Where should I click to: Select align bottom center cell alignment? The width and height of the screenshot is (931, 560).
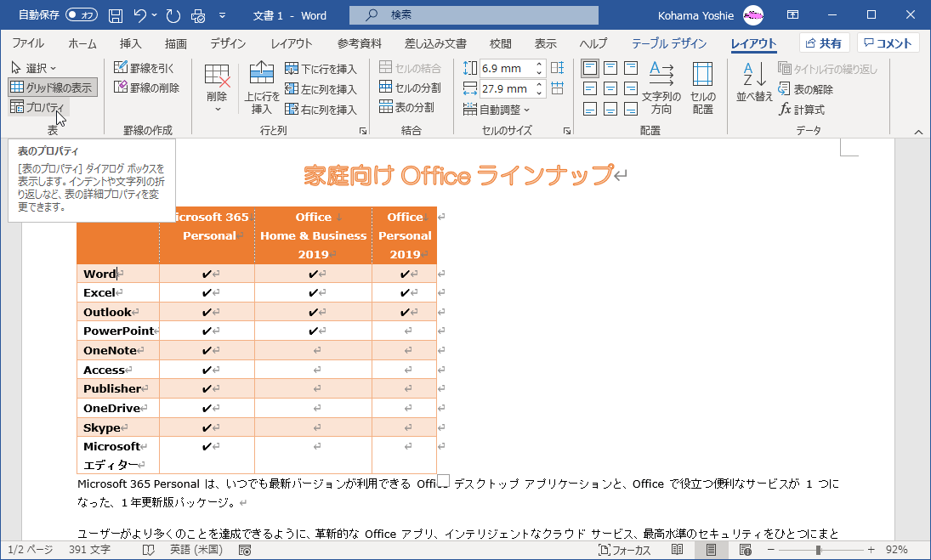click(610, 109)
